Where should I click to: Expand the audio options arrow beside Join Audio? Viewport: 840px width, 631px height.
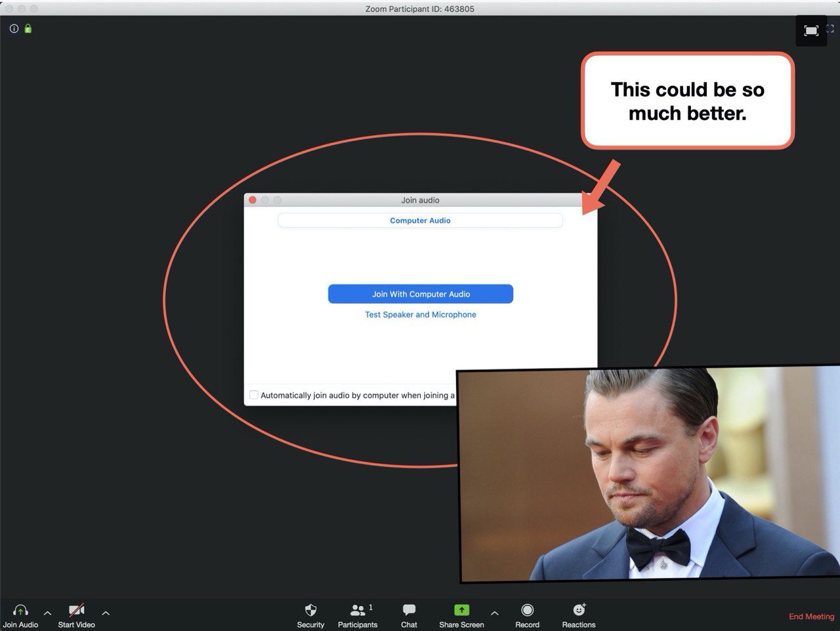point(47,613)
